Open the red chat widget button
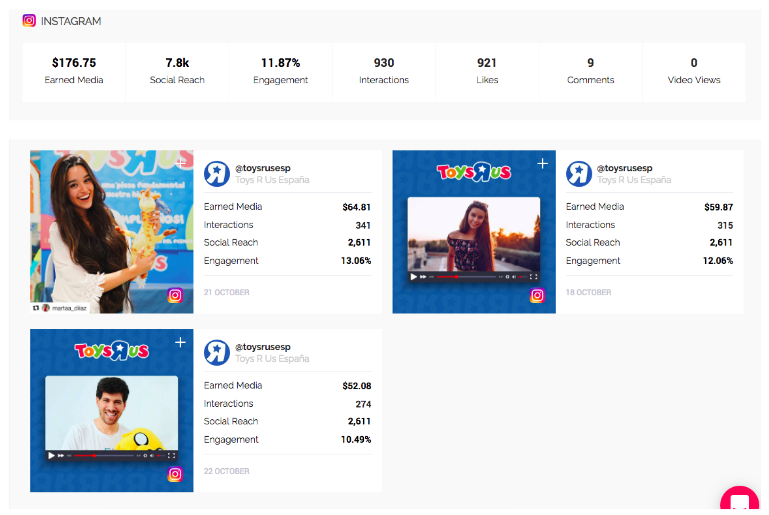The width and height of the screenshot is (769, 515). pos(741,501)
